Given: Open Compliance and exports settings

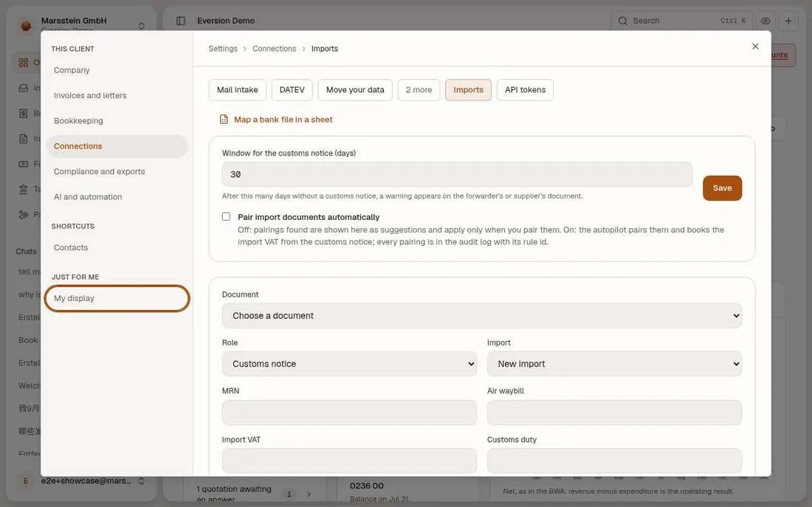Looking at the screenshot, I should pos(117,171).
